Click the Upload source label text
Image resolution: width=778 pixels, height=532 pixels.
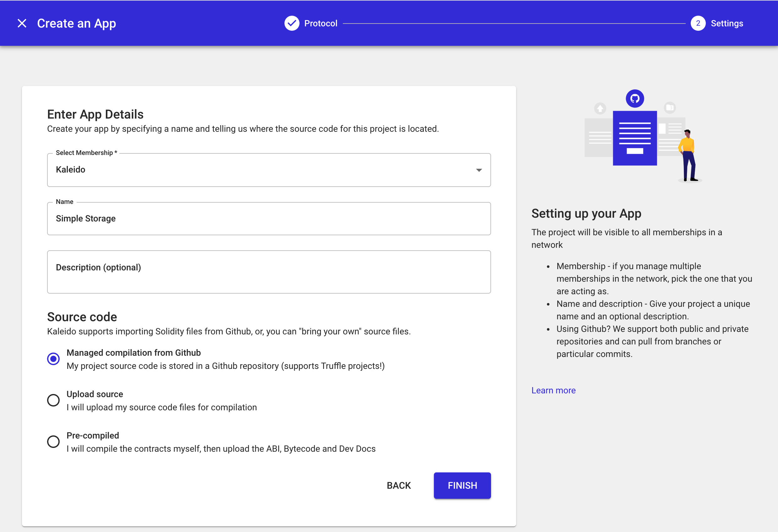[x=95, y=394]
